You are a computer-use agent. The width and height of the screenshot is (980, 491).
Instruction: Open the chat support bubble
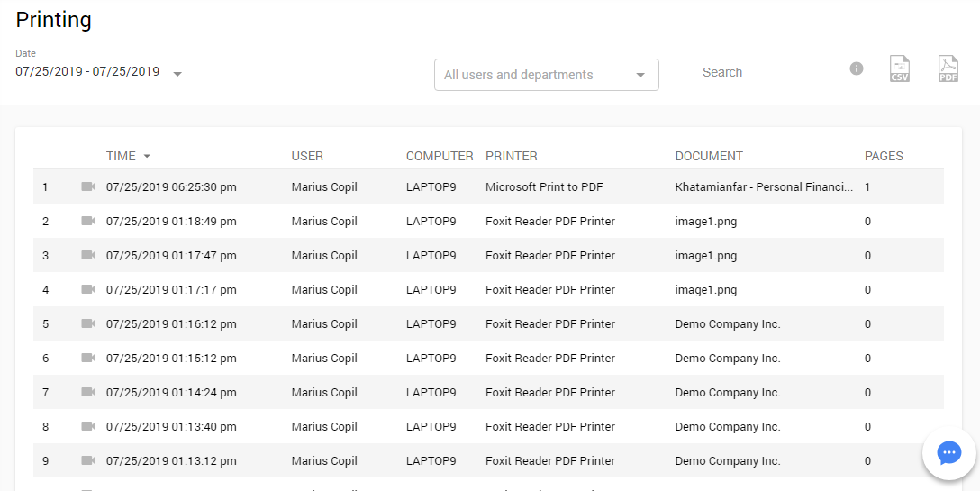pyautogui.click(x=948, y=452)
